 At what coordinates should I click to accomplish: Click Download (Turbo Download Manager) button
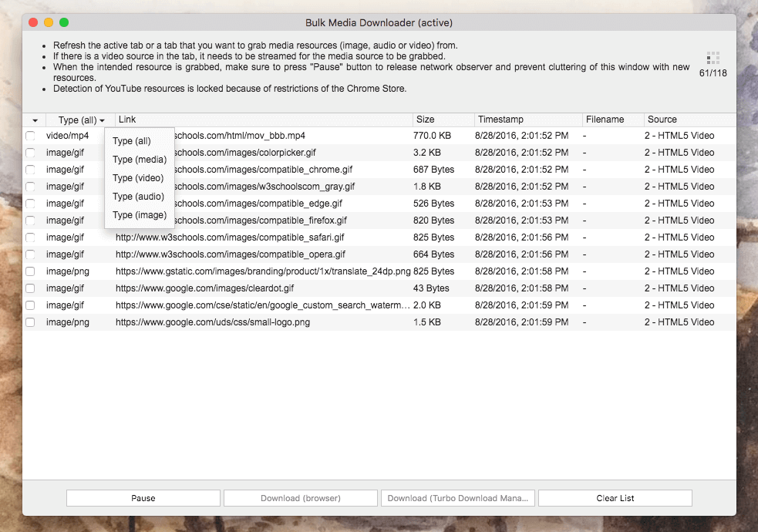click(458, 498)
